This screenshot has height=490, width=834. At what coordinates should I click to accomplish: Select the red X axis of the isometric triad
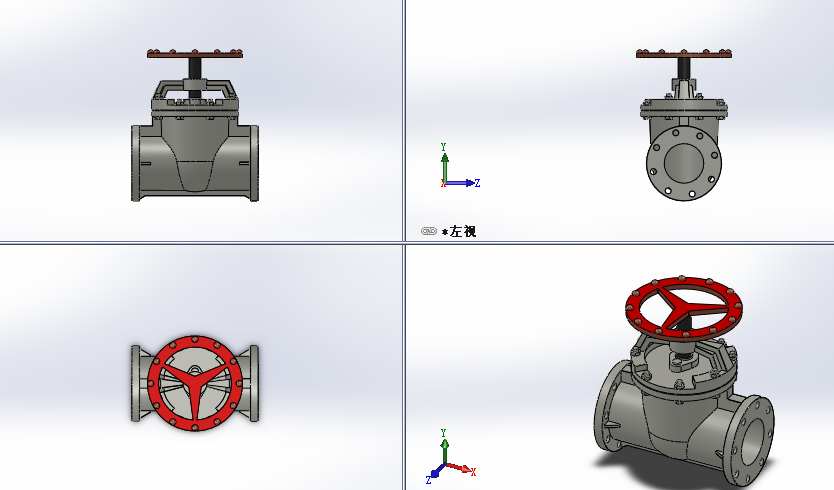(x=461, y=469)
